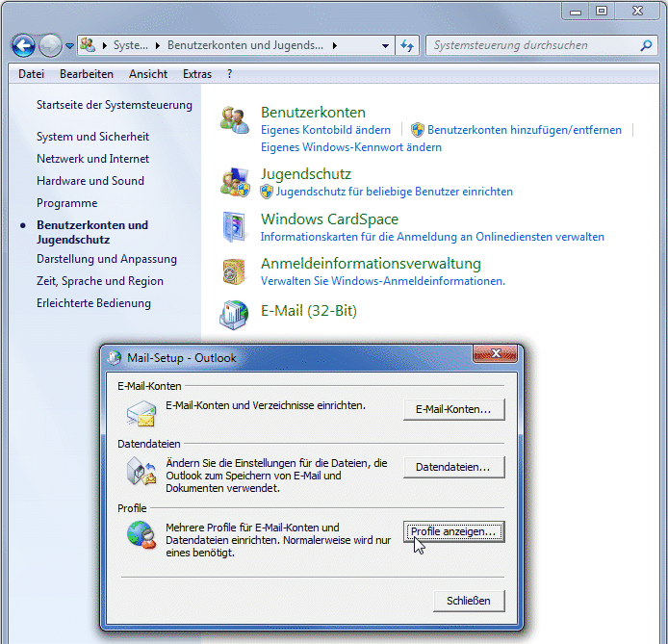Open the Jugendschutz heading

point(306,174)
